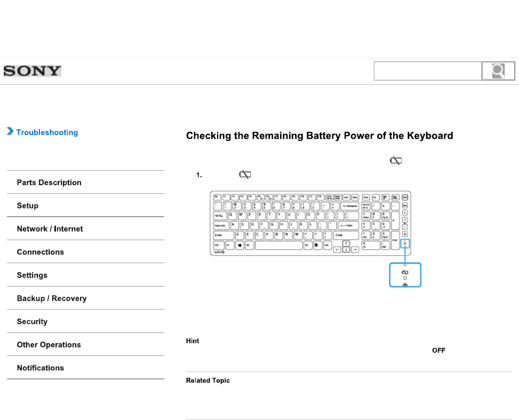Click the magnifying glass search button
Screen dimensions: 519x420
click(498, 72)
